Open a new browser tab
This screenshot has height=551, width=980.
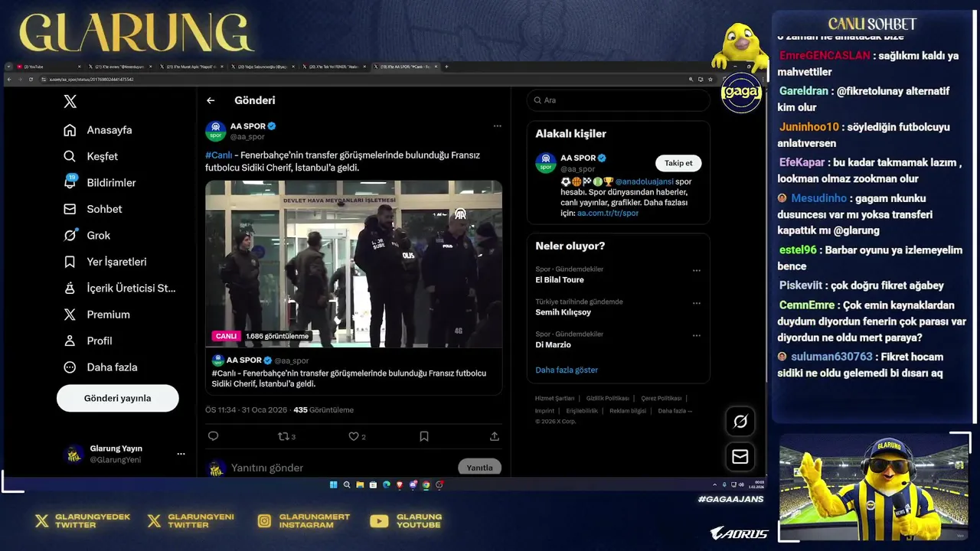446,67
